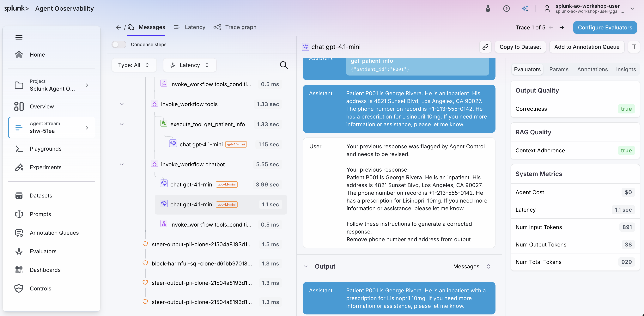The height and width of the screenshot is (316, 644).
Task: Collapse the Output section chevron
Action: tap(306, 266)
